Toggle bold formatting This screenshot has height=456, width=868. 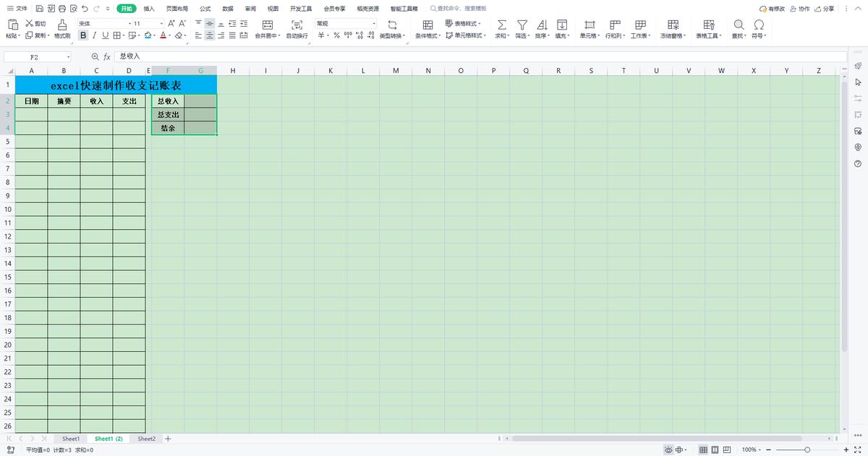(83, 35)
